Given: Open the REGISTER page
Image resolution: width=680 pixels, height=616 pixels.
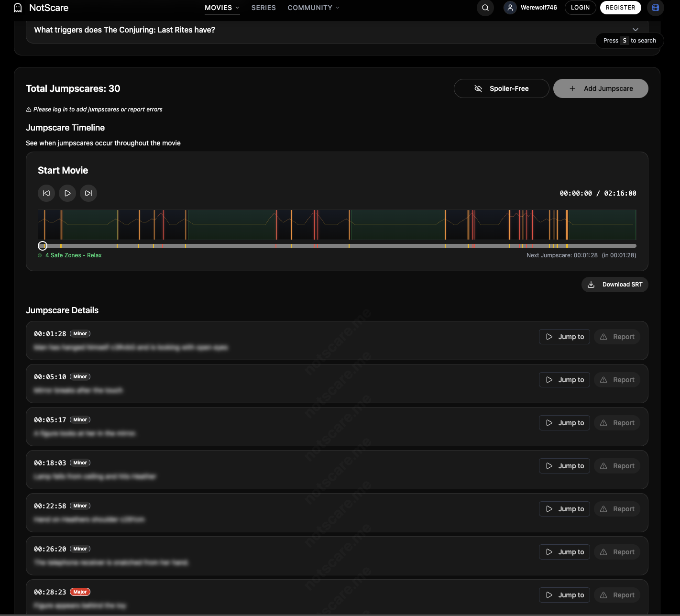Looking at the screenshot, I should coord(620,8).
